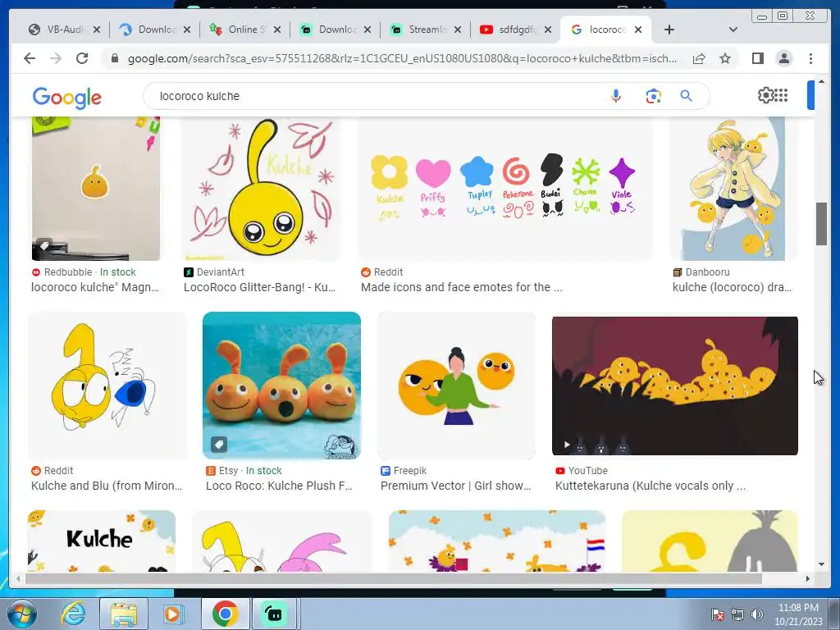Click 'Kuttetekaruna (Kulche vocals only' caption

coord(651,486)
